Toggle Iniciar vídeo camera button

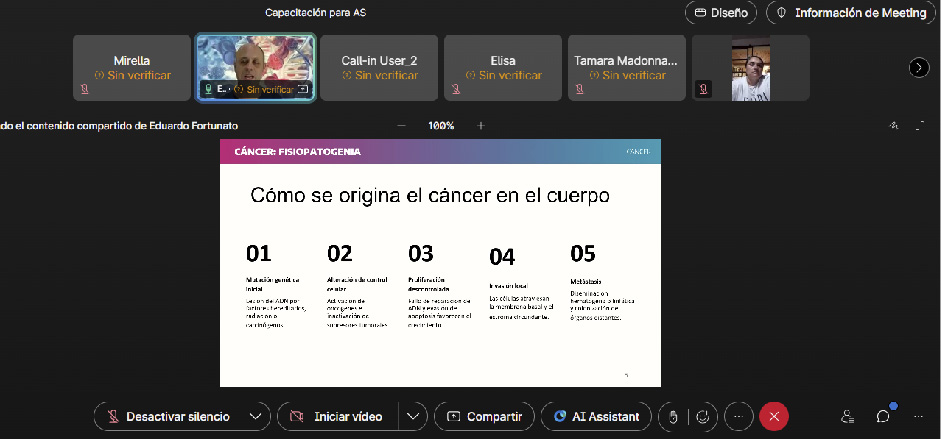(336, 416)
